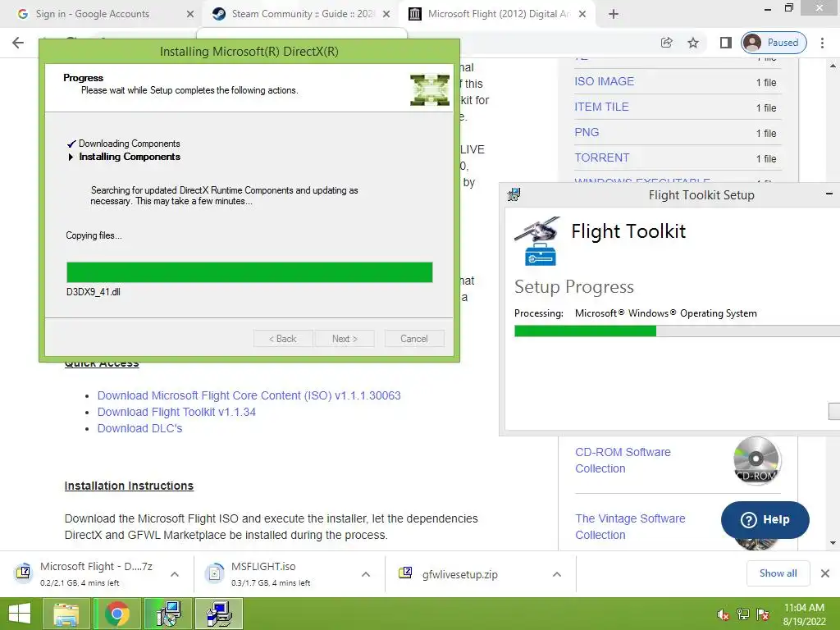Image resolution: width=840 pixels, height=630 pixels.
Task: Click the Installation Instructions heading
Action: tap(129, 486)
